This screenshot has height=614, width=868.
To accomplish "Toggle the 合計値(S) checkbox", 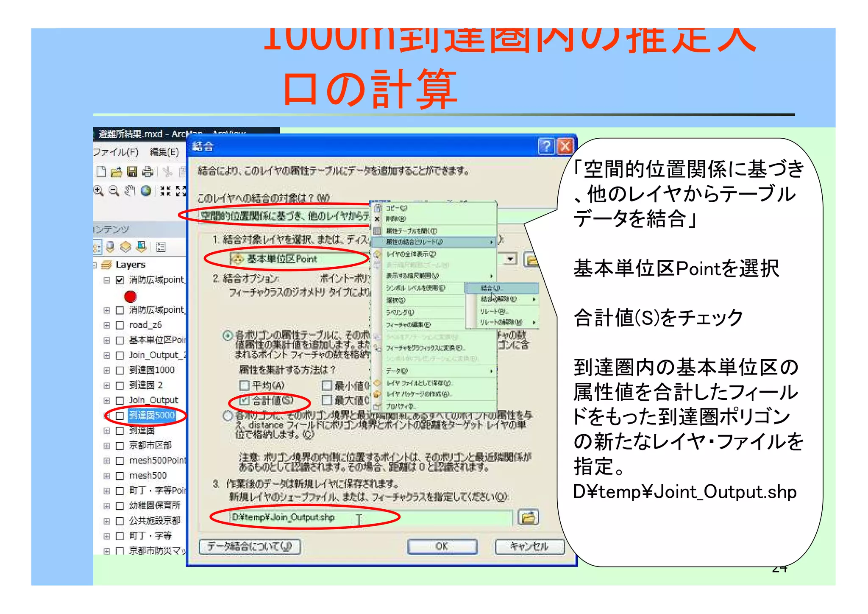I will pos(244,400).
